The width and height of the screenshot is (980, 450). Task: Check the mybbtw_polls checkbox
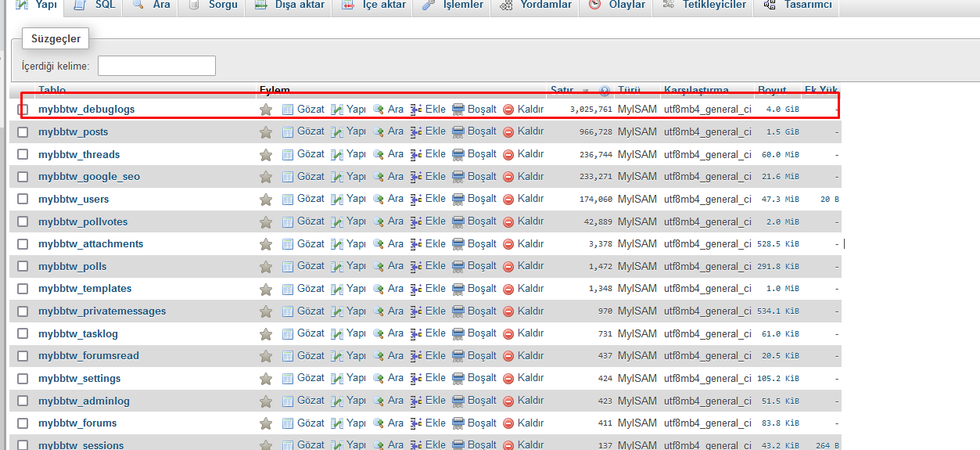pyautogui.click(x=23, y=266)
